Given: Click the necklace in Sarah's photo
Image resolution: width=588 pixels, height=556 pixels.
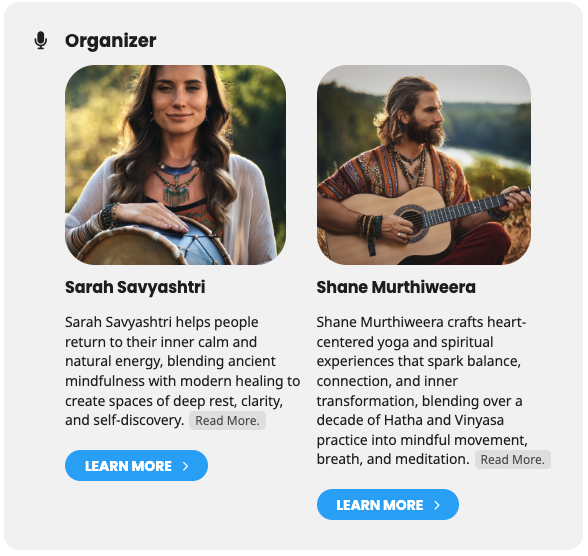Looking at the screenshot, I should pos(177,182).
